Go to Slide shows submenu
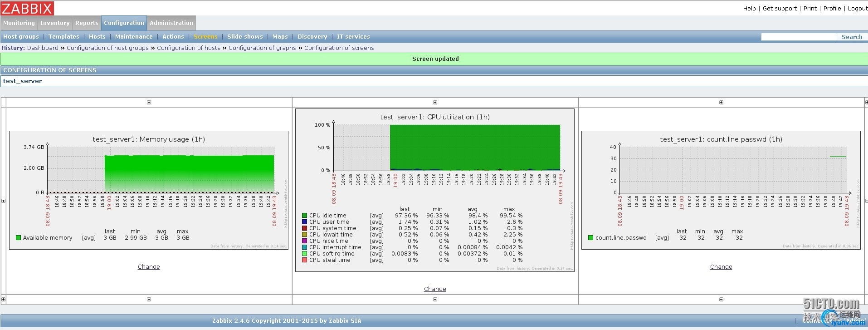The image size is (868, 330). [x=245, y=37]
